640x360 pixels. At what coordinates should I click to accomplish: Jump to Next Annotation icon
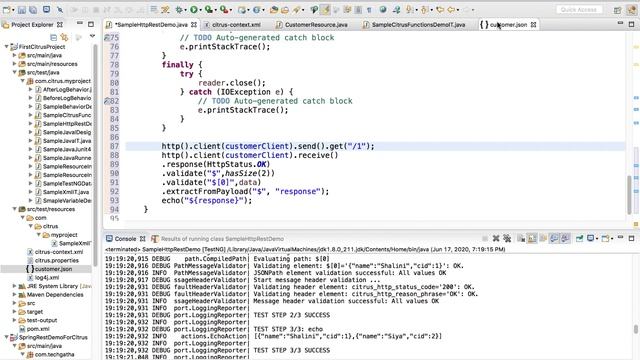pos(409,9)
